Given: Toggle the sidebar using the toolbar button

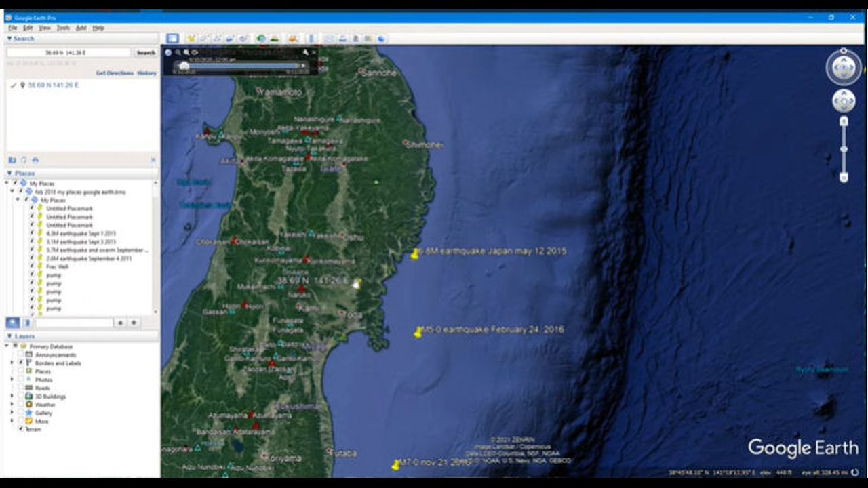Looking at the screenshot, I should (x=172, y=39).
